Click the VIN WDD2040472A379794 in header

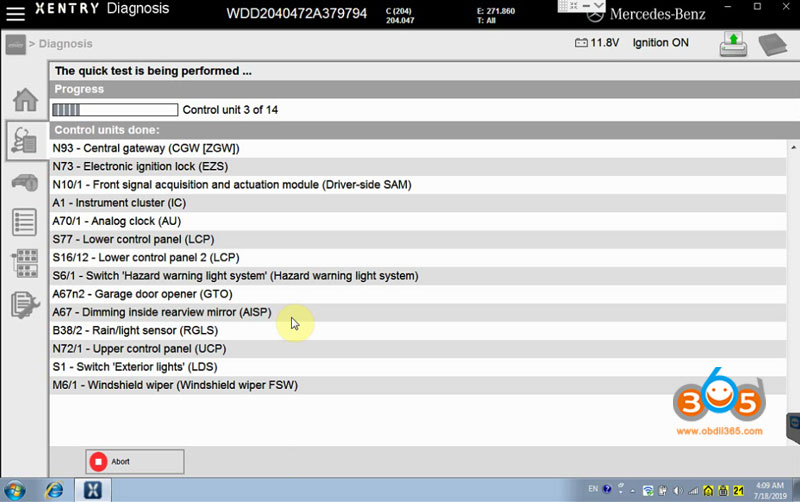(296, 13)
